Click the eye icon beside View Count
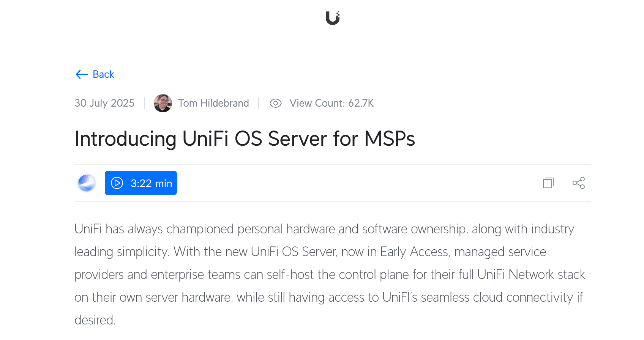The height and width of the screenshot is (340, 644). point(276,103)
